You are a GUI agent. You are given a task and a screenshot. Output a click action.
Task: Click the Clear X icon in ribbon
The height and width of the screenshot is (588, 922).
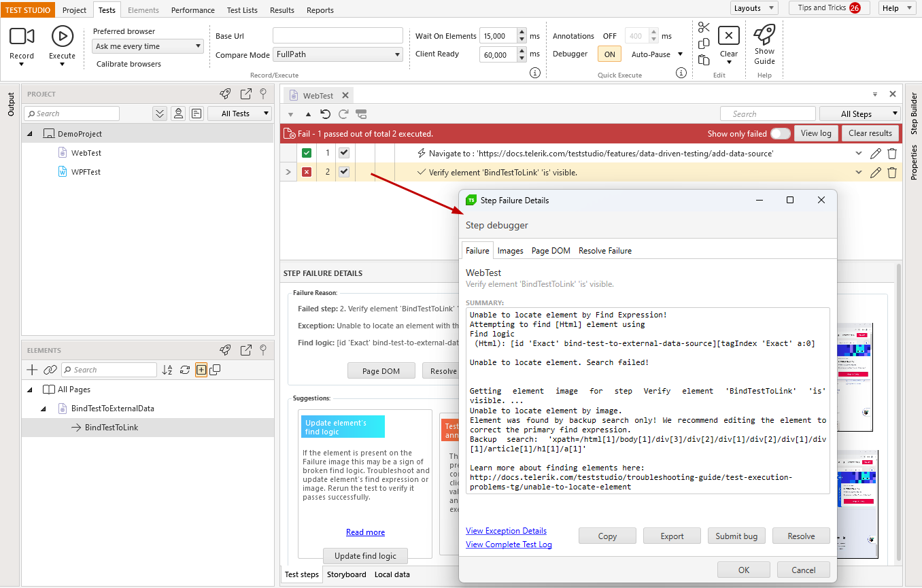coord(728,36)
